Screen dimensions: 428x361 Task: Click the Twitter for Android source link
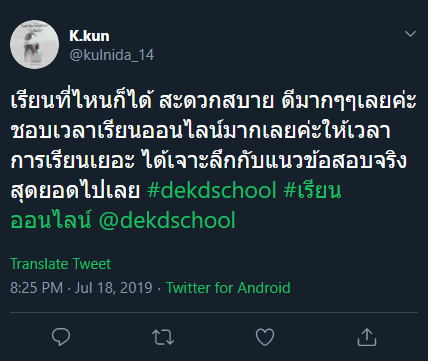[228, 288]
